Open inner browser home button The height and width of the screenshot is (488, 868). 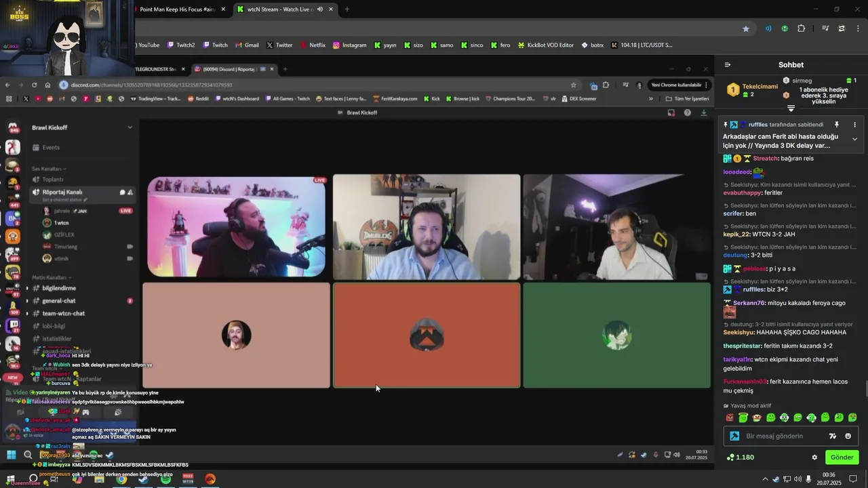click(x=47, y=85)
